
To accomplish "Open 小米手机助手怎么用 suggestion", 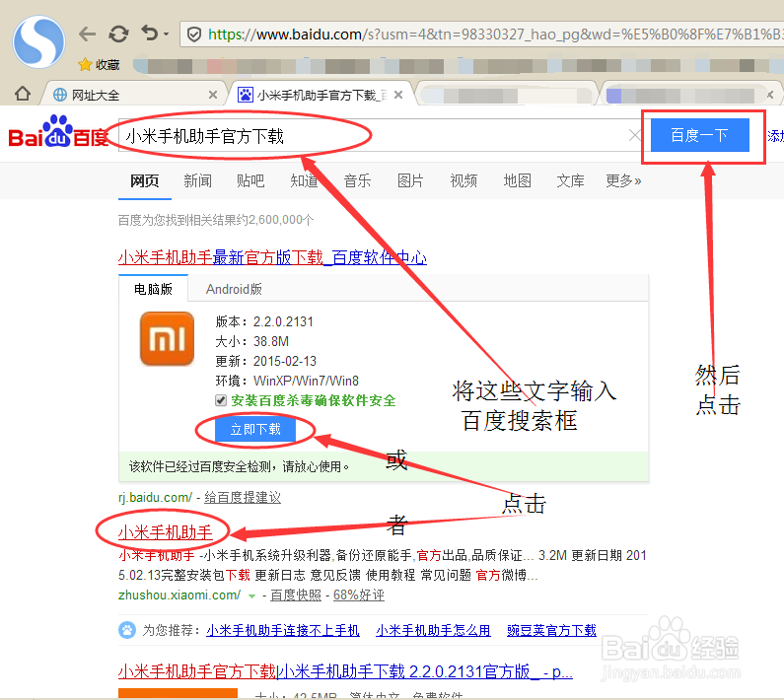I will pyautogui.click(x=434, y=631).
